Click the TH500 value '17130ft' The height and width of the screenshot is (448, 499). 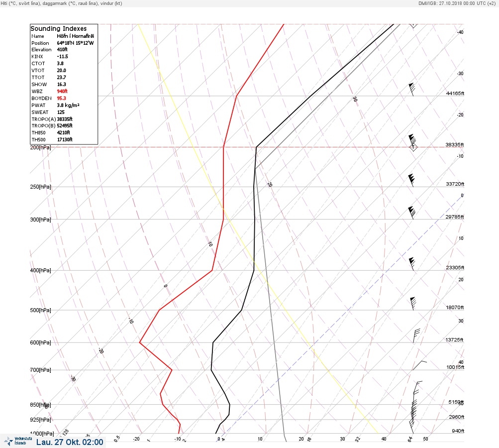point(65,139)
